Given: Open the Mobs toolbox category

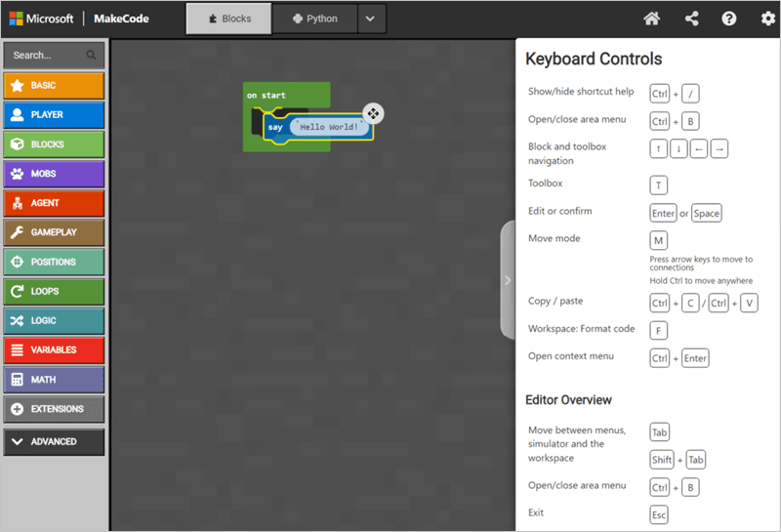Looking at the screenshot, I should pos(54,174).
